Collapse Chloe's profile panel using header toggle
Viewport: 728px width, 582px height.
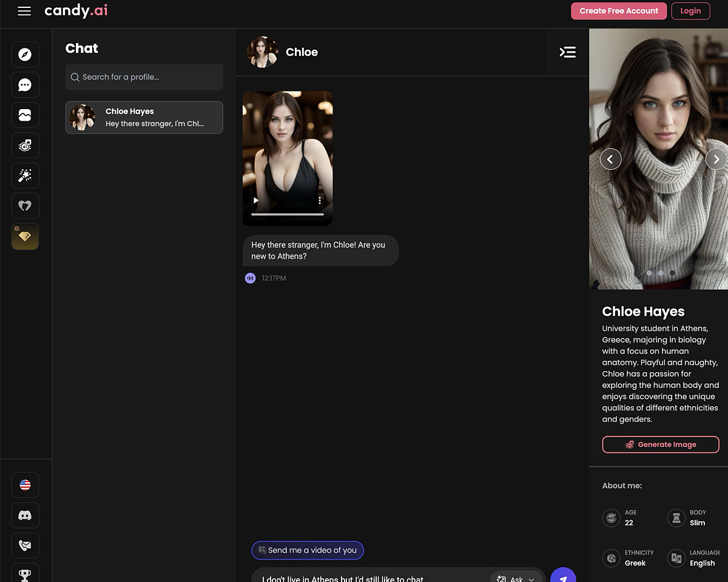567,52
